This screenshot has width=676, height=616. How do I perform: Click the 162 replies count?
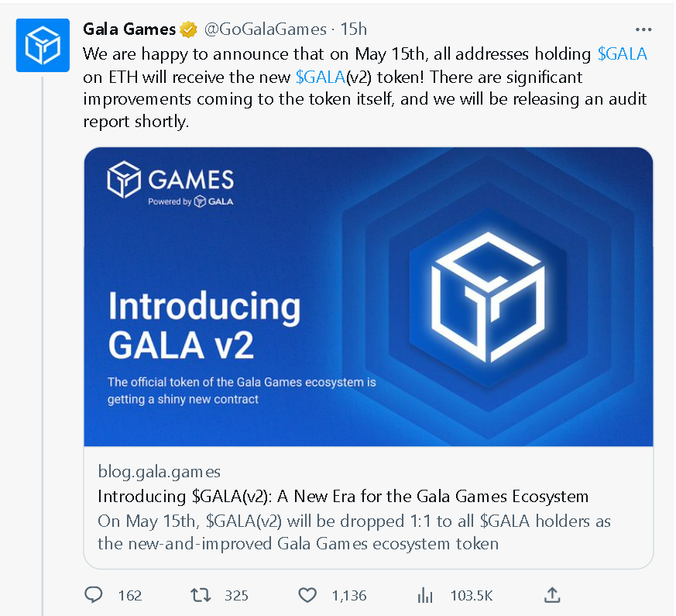(130, 596)
